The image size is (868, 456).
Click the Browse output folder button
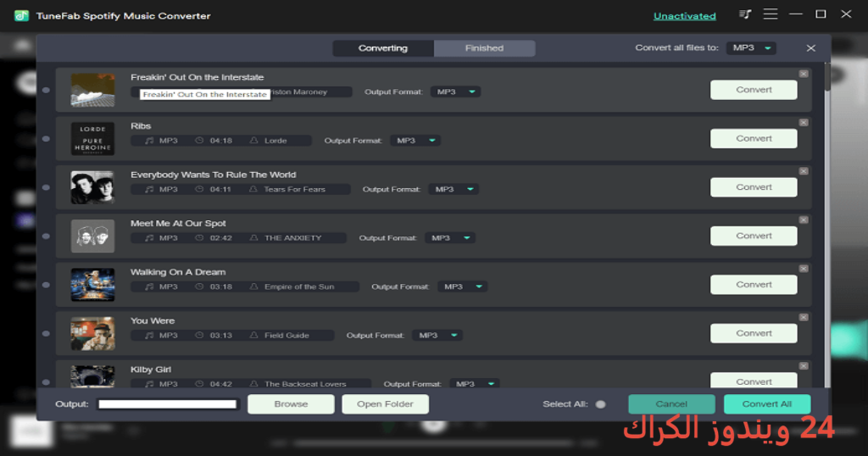(x=292, y=404)
